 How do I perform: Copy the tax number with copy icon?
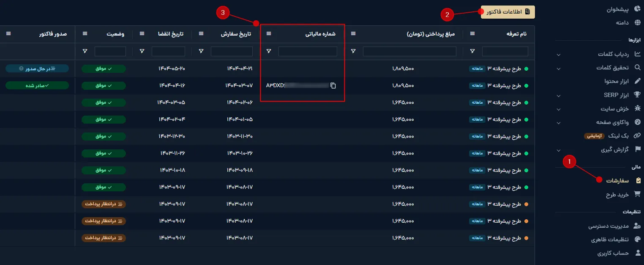pyautogui.click(x=333, y=86)
